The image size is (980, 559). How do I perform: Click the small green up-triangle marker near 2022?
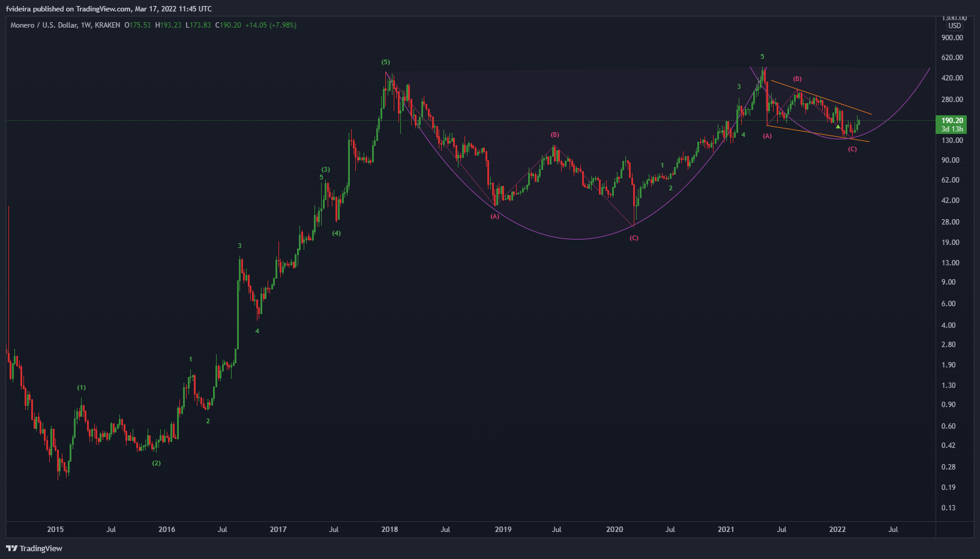pos(838,126)
